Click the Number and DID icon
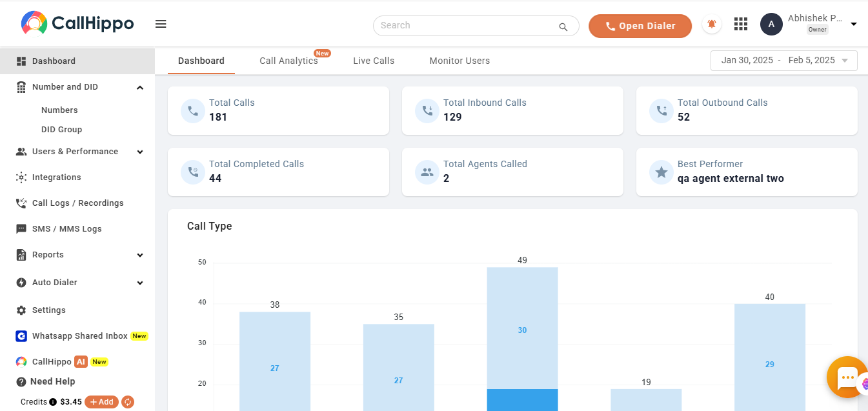The width and height of the screenshot is (868, 411). [x=21, y=87]
